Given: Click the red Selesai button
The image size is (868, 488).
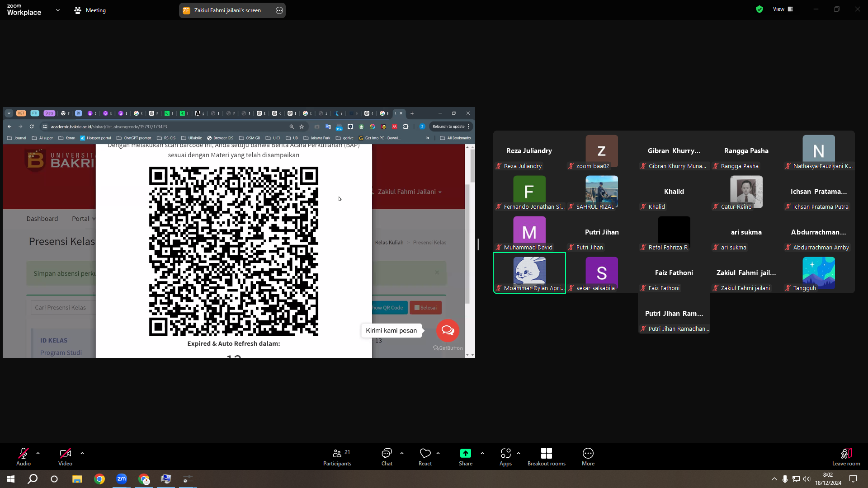Looking at the screenshot, I should (425, 308).
